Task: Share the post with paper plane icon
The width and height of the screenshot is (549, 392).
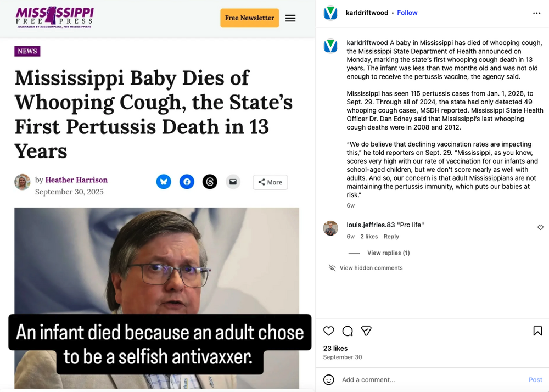Action: pyautogui.click(x=366, y=331)
